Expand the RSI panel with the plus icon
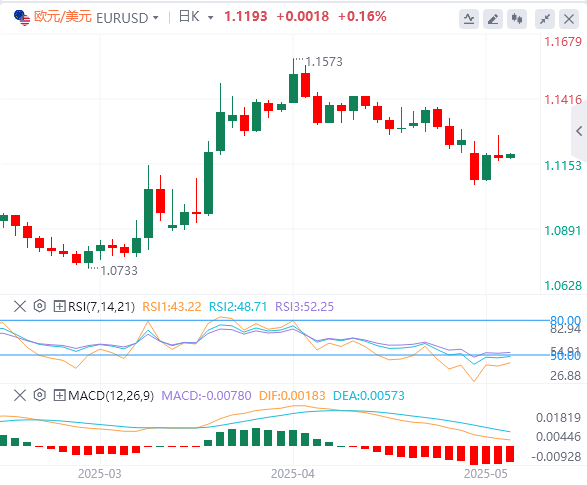Viewport: 587px width, 485px height. point(59,306)
